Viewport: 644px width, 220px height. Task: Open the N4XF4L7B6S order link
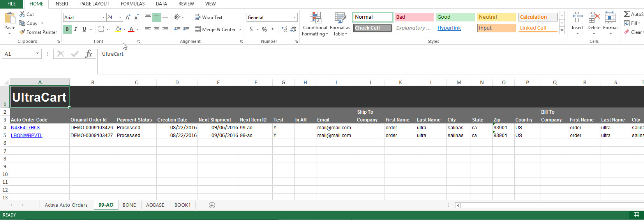click(25, 128)
